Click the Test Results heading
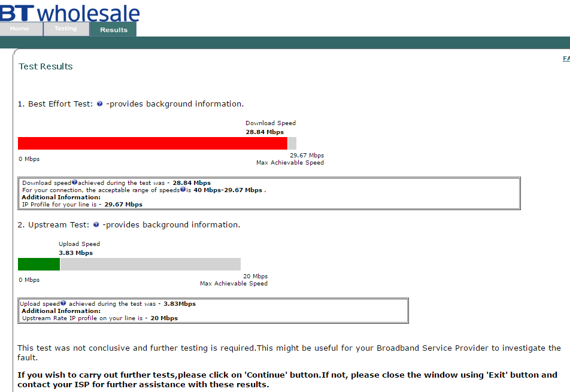 click(x=46, y=66)
